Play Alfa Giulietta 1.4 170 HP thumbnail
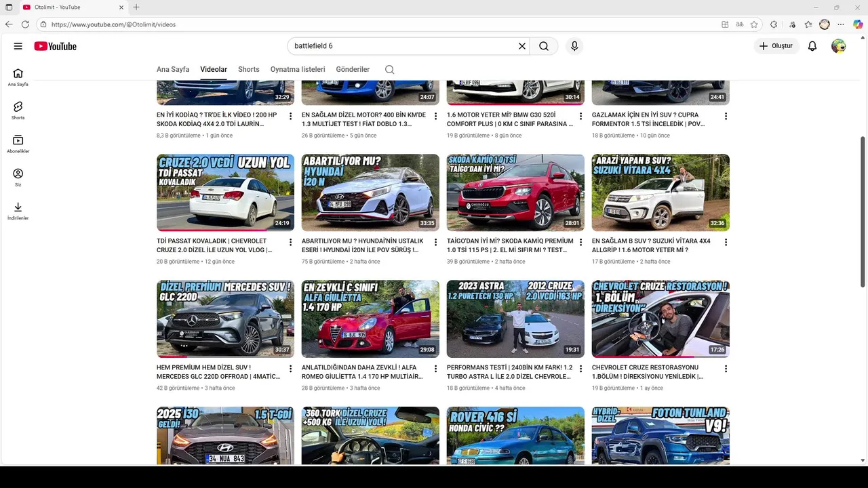The width and height of the screenshot is (868, 488). pyautogui.click(x=370, y=319)
